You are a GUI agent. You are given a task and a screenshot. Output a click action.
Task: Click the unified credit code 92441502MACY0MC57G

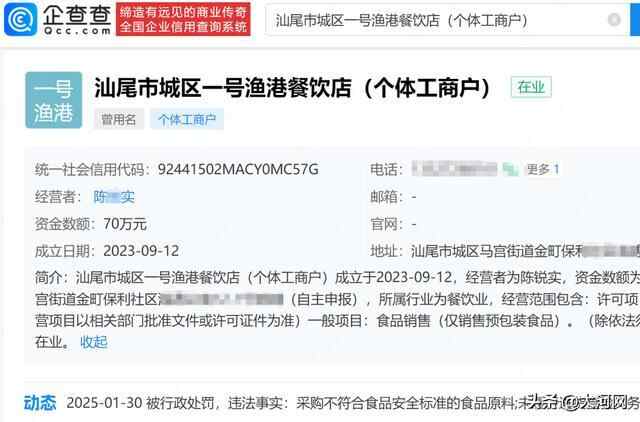[238, 169]
